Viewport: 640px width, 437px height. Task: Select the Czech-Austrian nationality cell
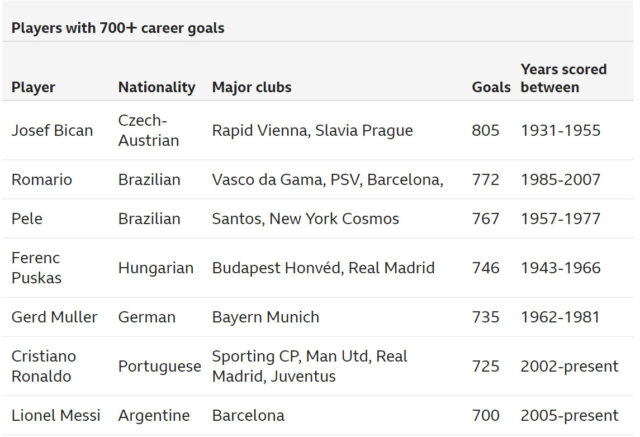coord(149,131)
